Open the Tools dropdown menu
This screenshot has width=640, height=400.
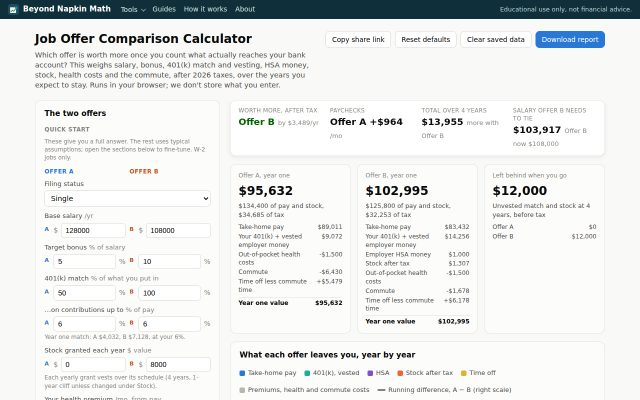(133, 9)
